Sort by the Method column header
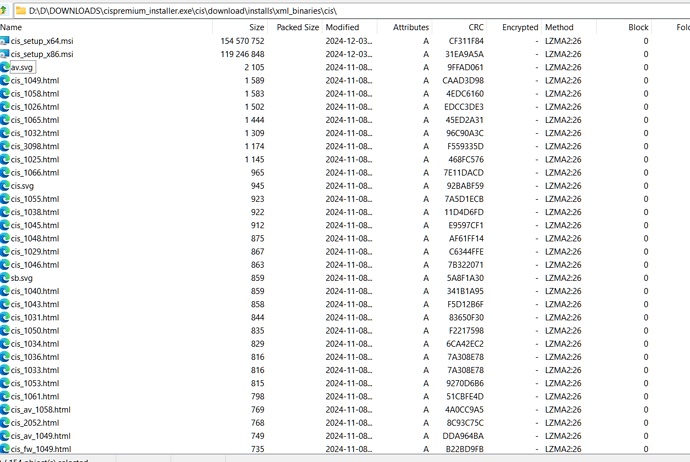Image resolution: width=690 pixels, height=462 pixels. [x=569, y=27]
